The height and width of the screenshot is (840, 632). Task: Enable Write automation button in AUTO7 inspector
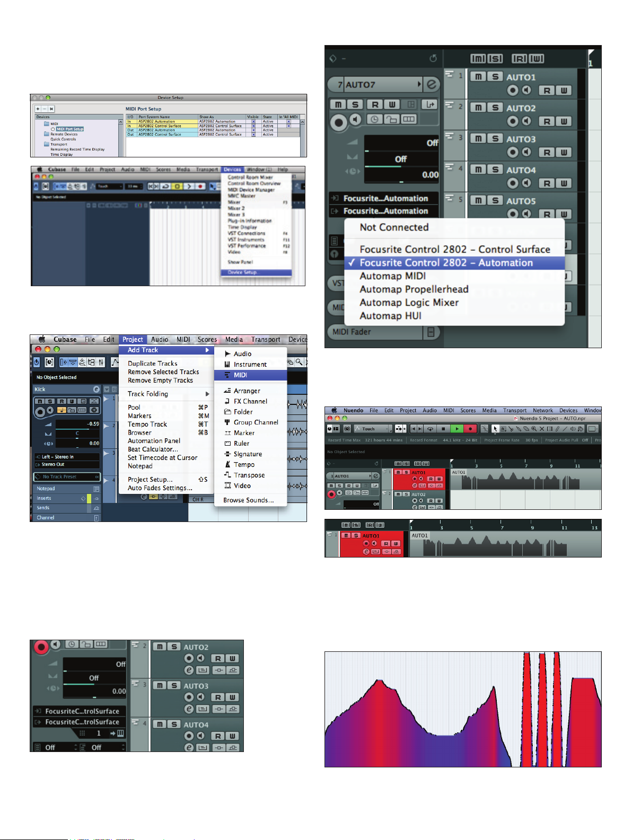pyautogui.click(x=392, y=104)
